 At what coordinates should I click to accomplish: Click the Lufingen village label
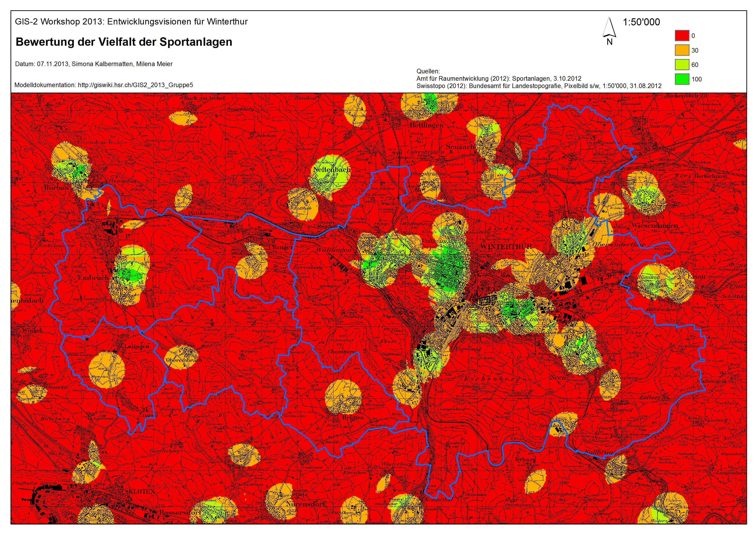(137, 346)
